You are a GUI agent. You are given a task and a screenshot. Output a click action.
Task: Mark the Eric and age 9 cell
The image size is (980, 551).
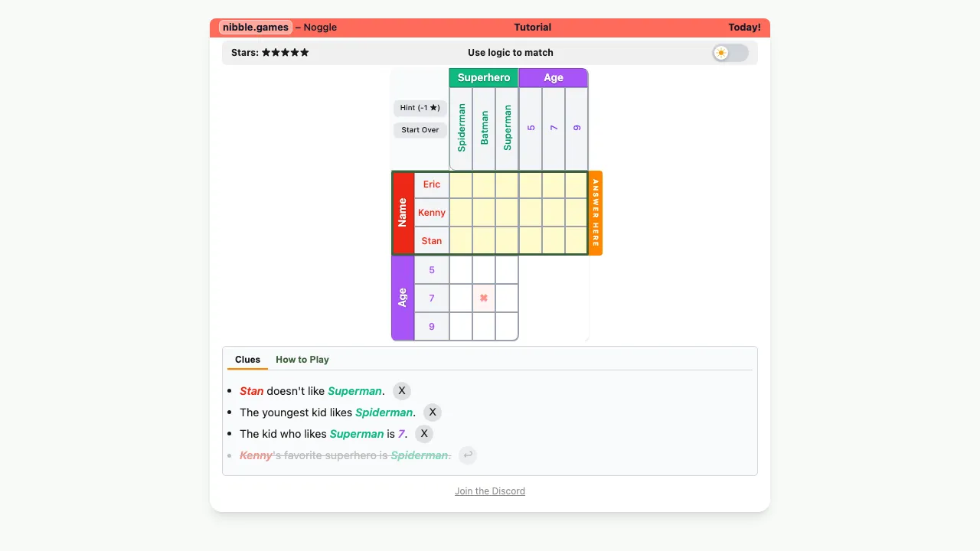coord(576,184)
